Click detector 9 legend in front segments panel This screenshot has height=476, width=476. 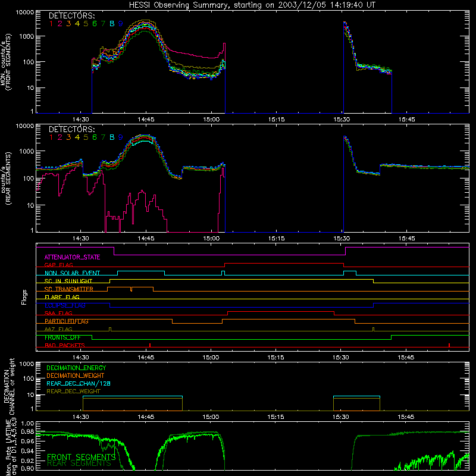point(121,24)
